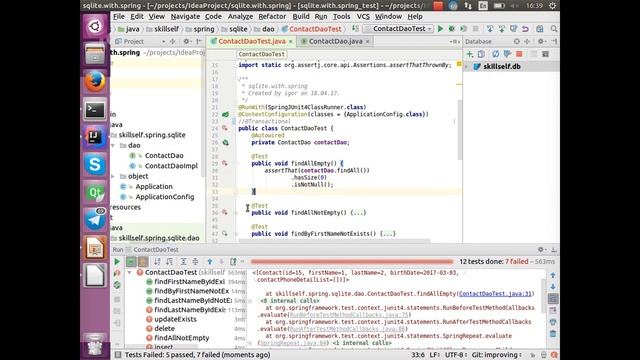The image size is (640, 360).
Task: Open Git branch improving widget
Action: coord(496,355)
